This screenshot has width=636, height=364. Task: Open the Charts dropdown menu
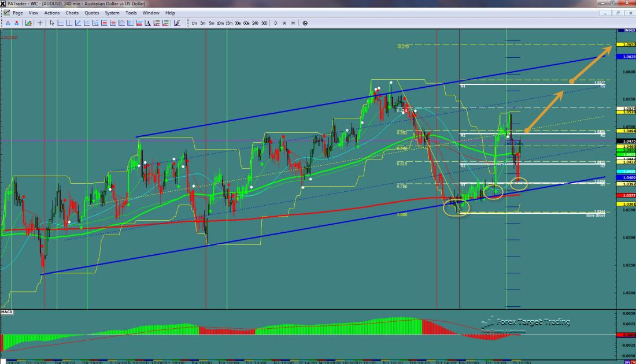click(x=72, y=12)
